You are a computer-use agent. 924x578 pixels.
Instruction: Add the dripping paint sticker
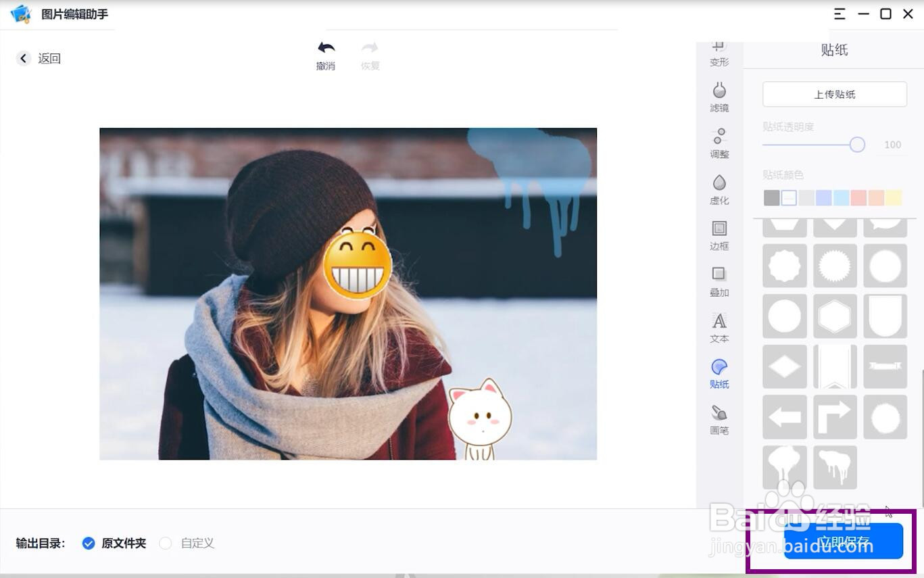click(835, 467)
